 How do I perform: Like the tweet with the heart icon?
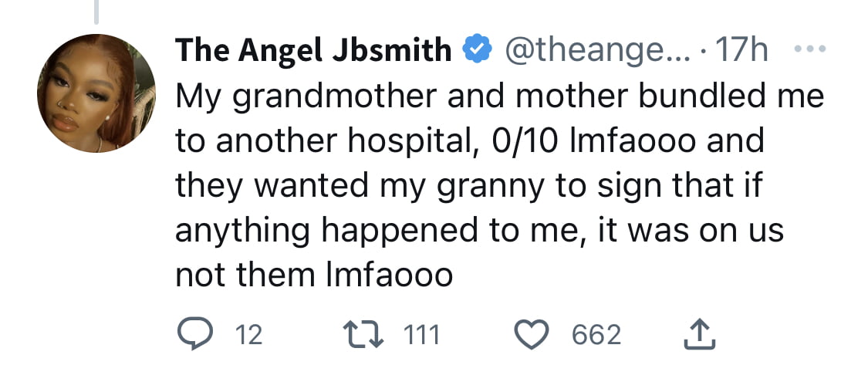pyautogui.click(x=532, y=336)
